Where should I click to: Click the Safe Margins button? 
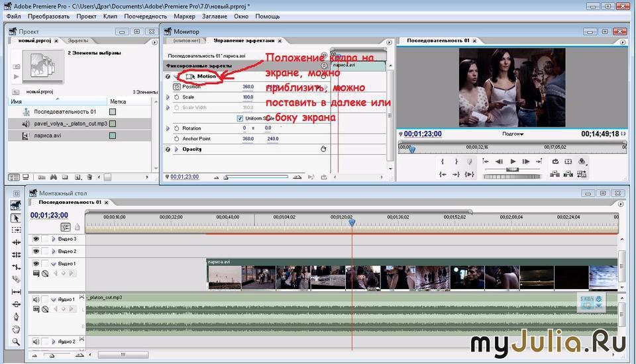pos(568,161)
